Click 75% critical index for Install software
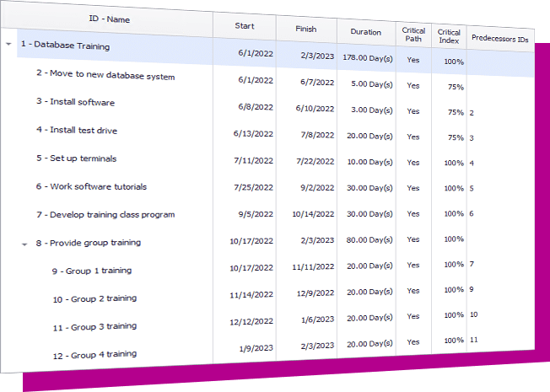550x392 pixels. pos(456,112)
